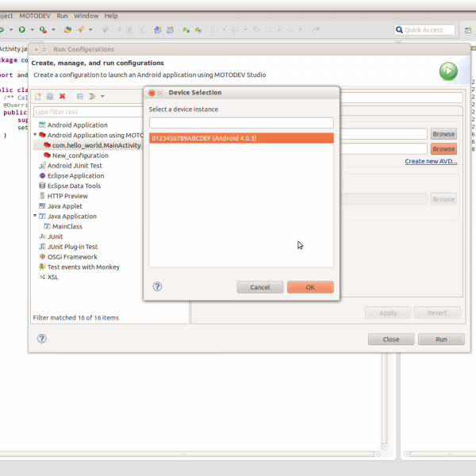The height and width of the screenshot is (476, 476).
Task: Click the Search flashlight toolbar icon
Action: tap(80, 29)
